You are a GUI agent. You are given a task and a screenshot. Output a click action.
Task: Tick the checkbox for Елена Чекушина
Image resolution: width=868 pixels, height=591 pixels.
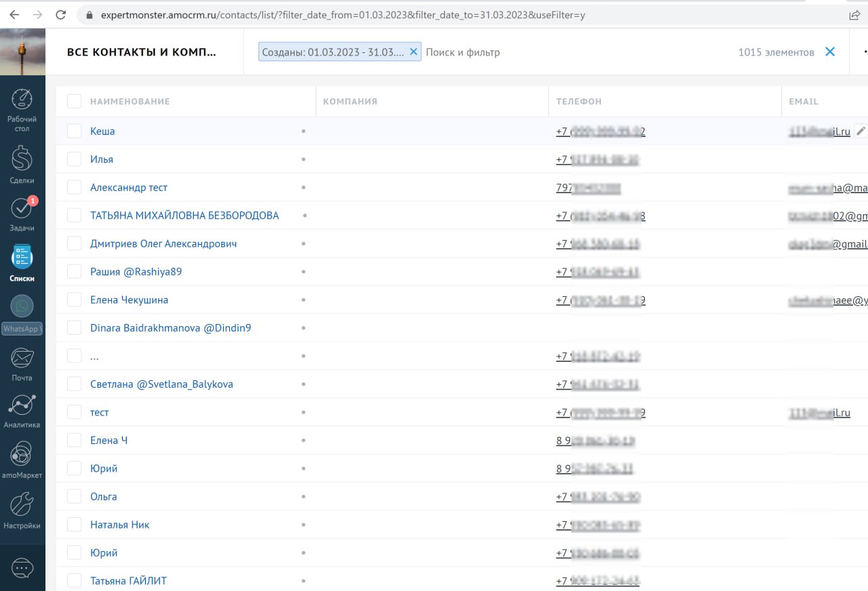click(74, 300)
